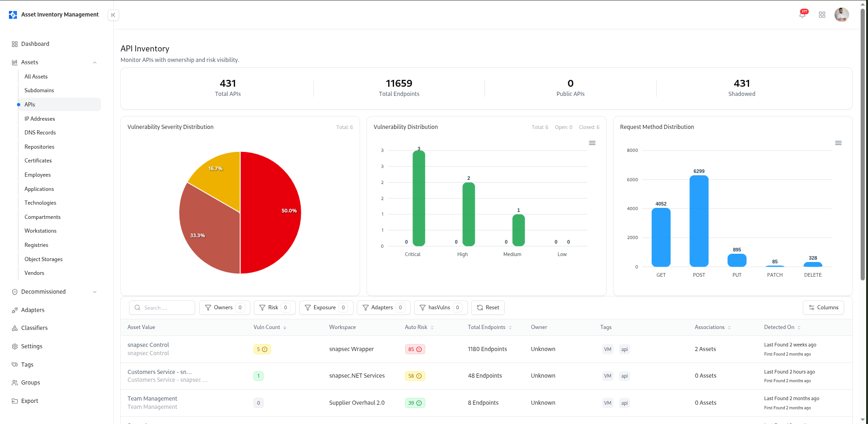Click the Dashboard grid icon
The width and height of the screenshot is (868, 424).
pos(15,44)
